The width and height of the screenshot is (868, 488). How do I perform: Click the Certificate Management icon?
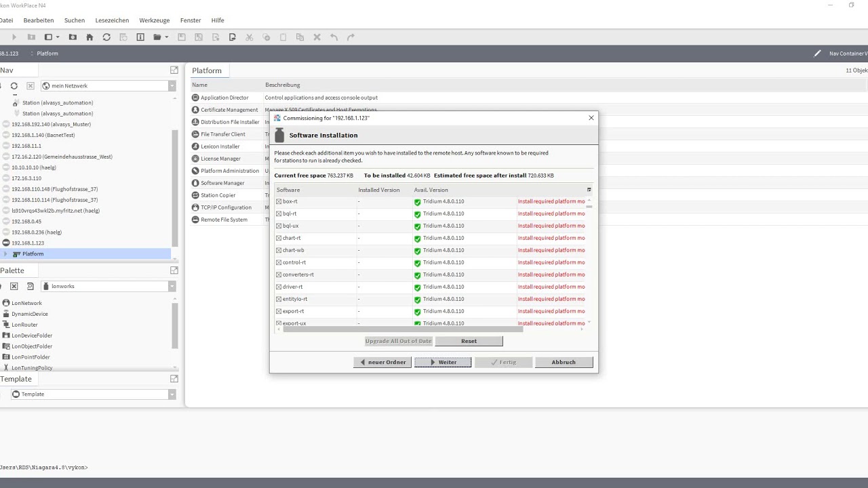coord(195,110)
